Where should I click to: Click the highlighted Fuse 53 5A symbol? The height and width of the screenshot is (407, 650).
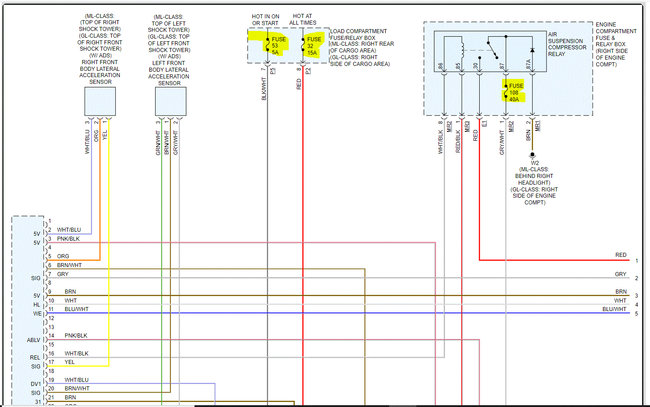tap(268, 44)
